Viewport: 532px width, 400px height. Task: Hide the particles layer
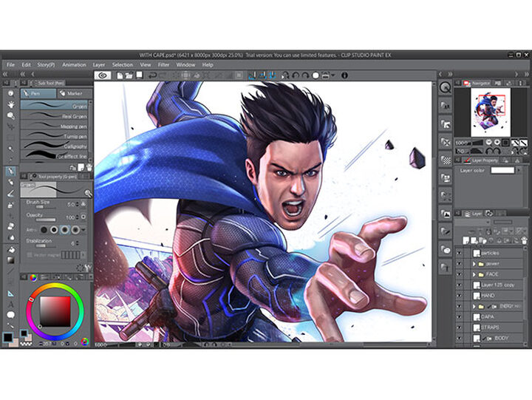459,253
